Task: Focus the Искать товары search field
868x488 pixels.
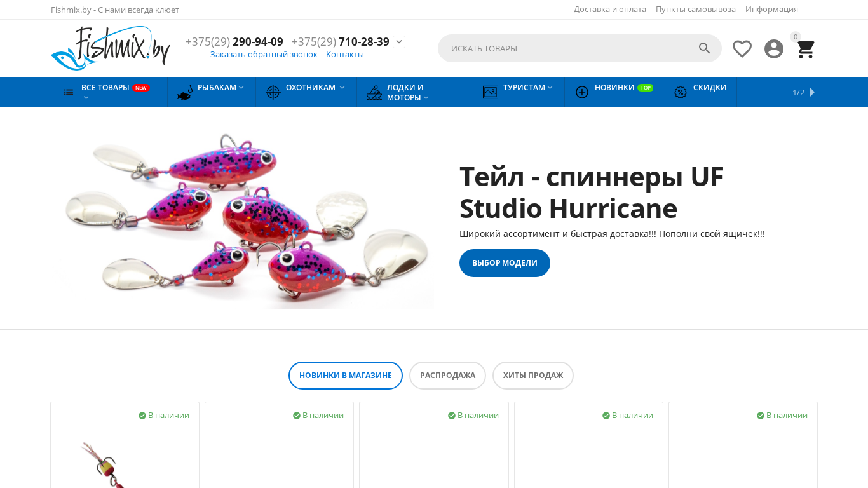Action: 580,48
